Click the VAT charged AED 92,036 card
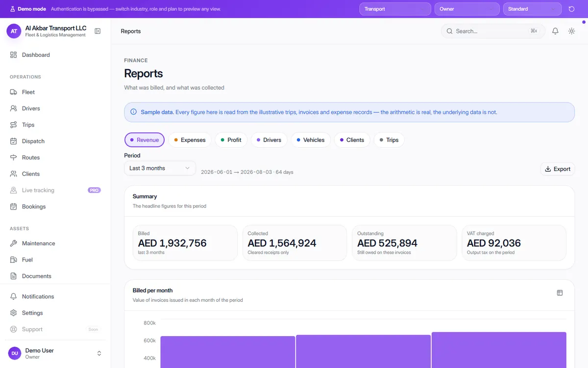 coord(514,243)
